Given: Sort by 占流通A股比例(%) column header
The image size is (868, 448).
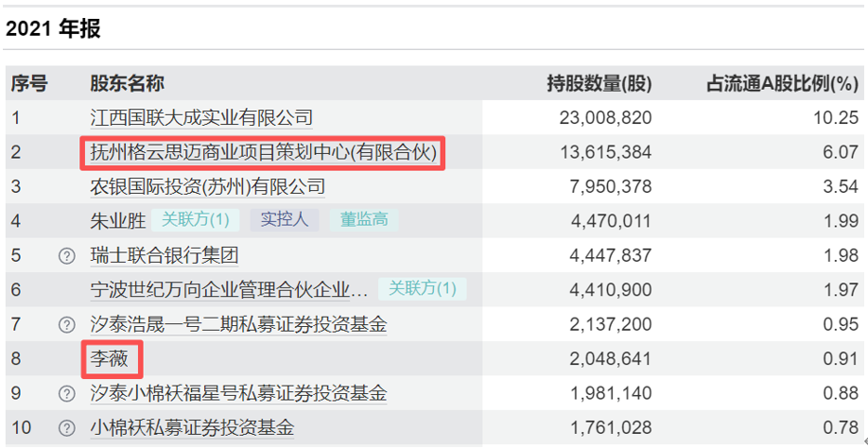Looking at the screenshot, I should [x=782, y=83].
